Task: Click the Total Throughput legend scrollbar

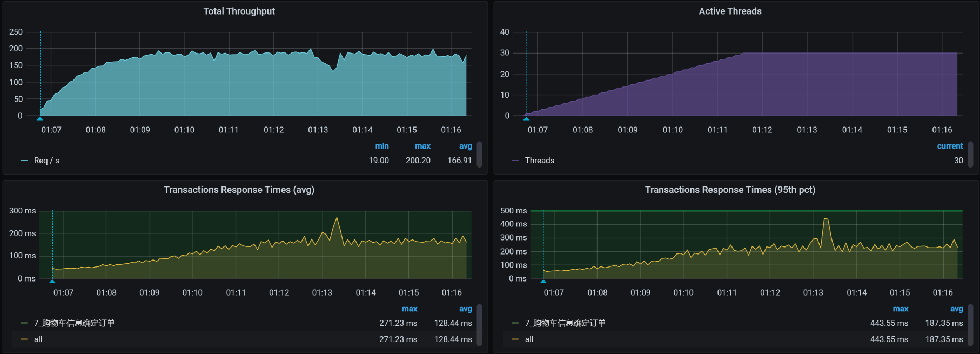Action: tap(479, 154)
